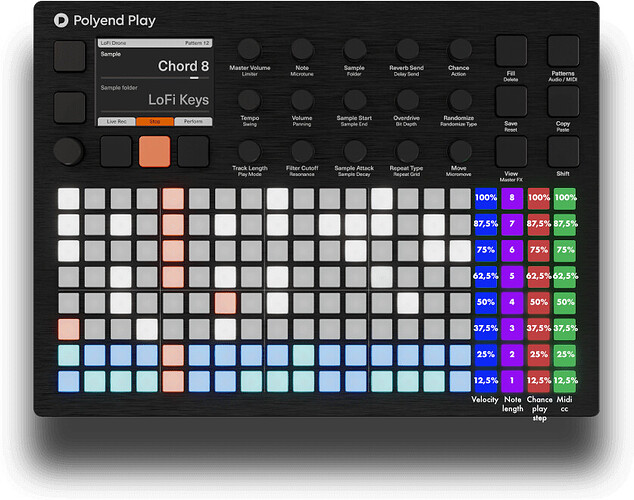Click the lit orange button beneath Stop
The width and height of the screenshot is (634, 500).
click(x=154, y=152)
